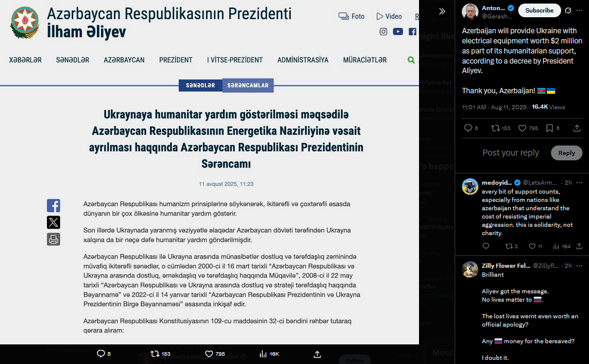589x364 pixels.
Task: Share article via X sidebar icon
Action: [53, 223]
